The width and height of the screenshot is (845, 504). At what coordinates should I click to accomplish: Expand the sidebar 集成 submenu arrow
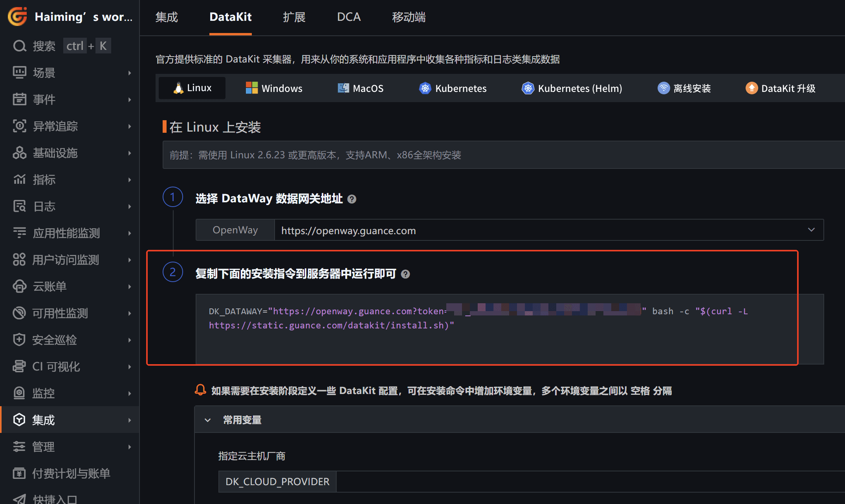coord(130,420)
